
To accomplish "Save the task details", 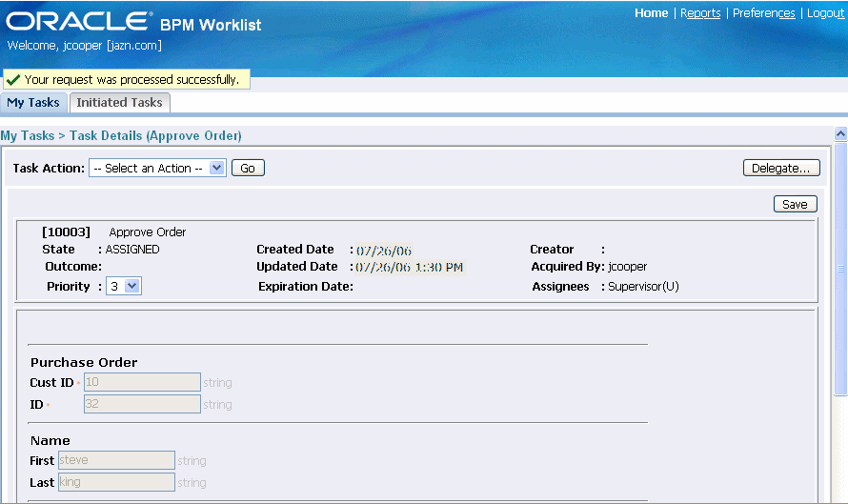I will (795, 205).
